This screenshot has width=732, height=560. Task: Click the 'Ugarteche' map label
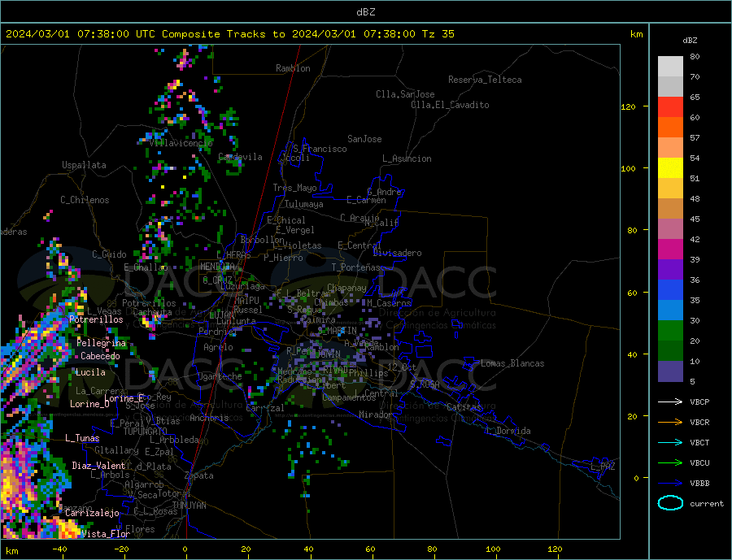pyautogui.click(x=220, y=376)
